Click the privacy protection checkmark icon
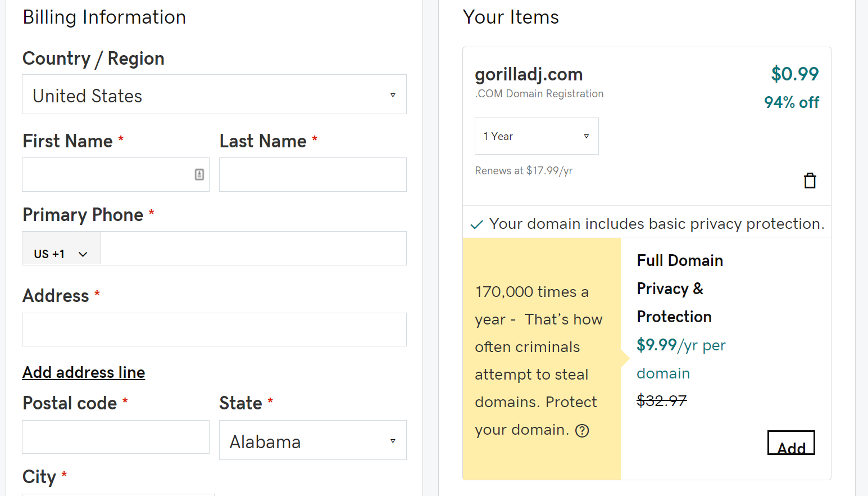 pyautogui.click(x=476, y=225)
